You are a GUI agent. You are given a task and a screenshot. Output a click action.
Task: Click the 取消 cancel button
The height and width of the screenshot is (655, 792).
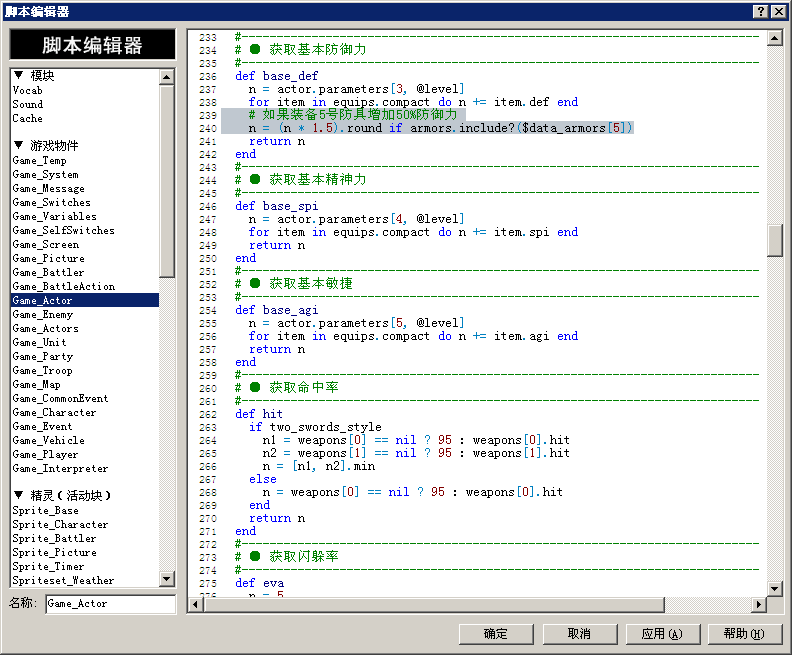(x=579, y=634)
